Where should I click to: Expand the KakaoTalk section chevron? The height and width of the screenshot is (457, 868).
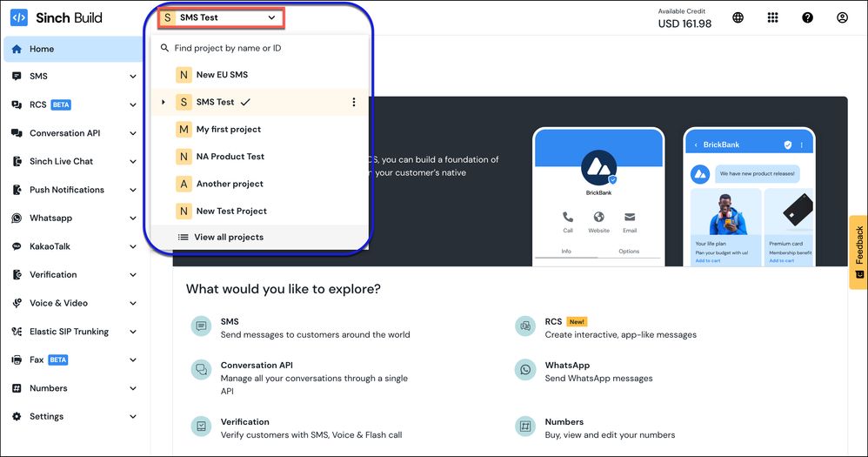pos(133,246)
